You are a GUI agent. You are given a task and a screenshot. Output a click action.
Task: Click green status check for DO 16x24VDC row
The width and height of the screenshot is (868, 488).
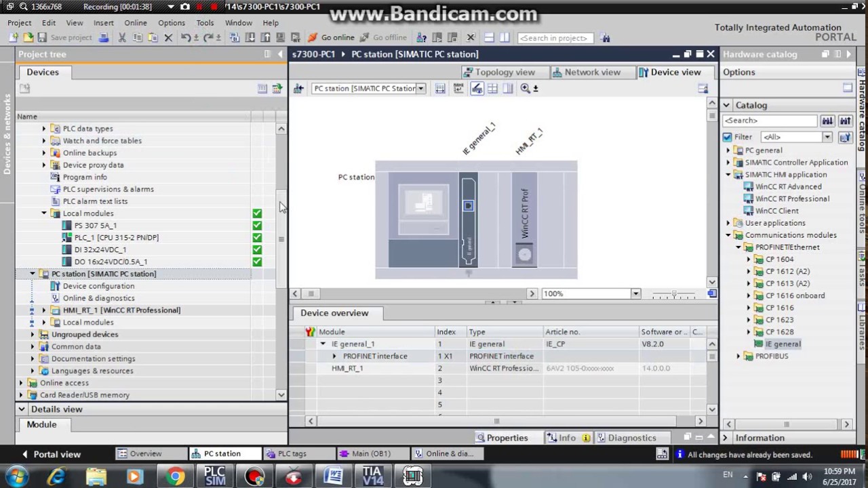(x=257, y=262)
